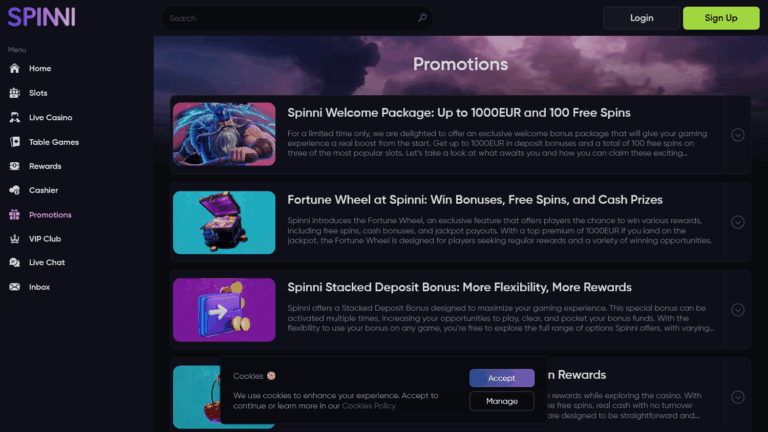The width and height of the screenshot is (768, 432).
Task: Go to the VIP Club menu item
Action: (45, 239)
